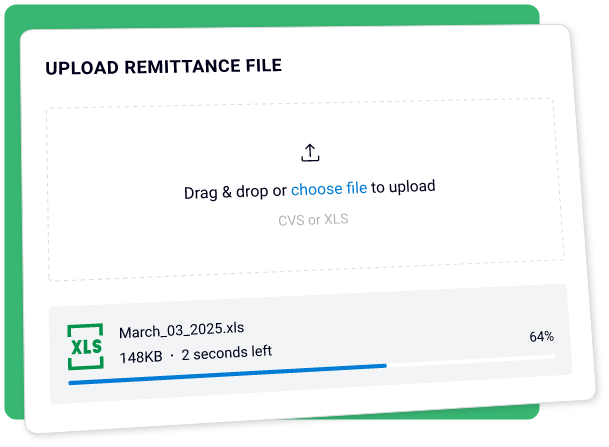609x447 pixels.
Task: Click the 2 seconds left label
Action: [x=226, y=352]
